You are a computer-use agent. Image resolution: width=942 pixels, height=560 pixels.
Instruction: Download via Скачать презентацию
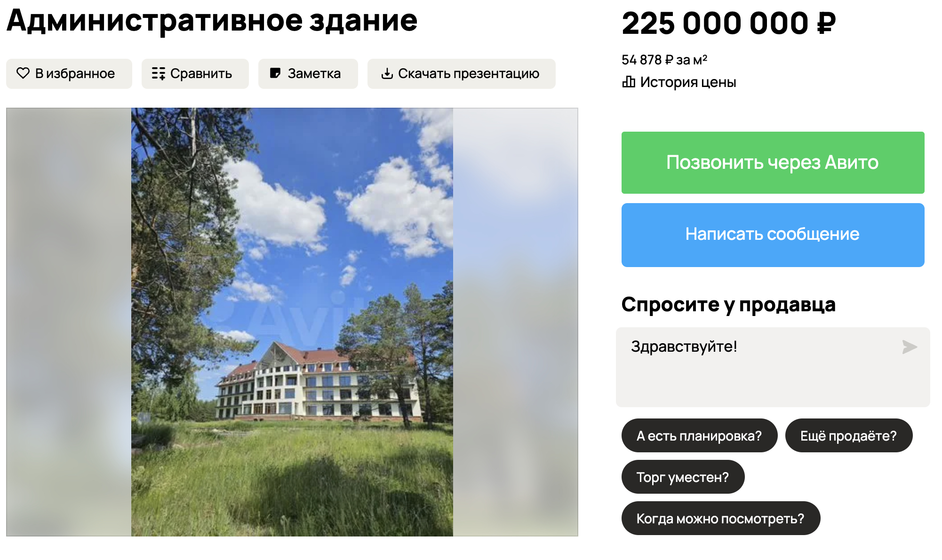coord(462,74)
